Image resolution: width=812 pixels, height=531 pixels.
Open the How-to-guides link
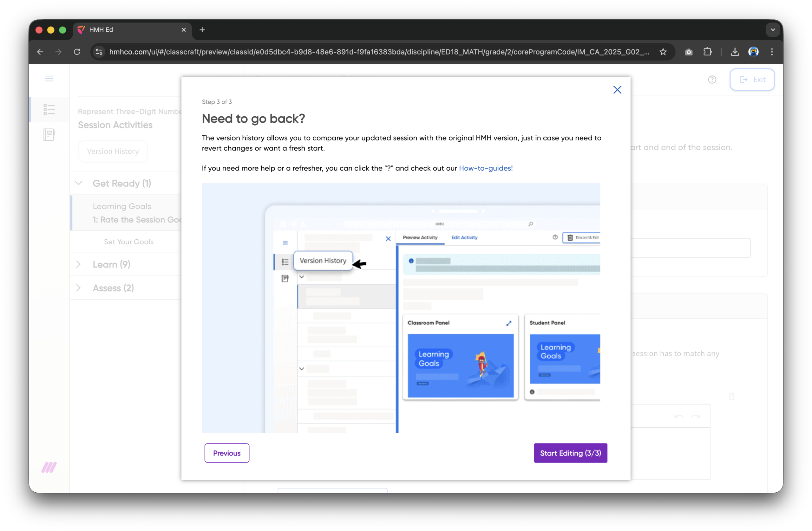click(x=486, y=168)
